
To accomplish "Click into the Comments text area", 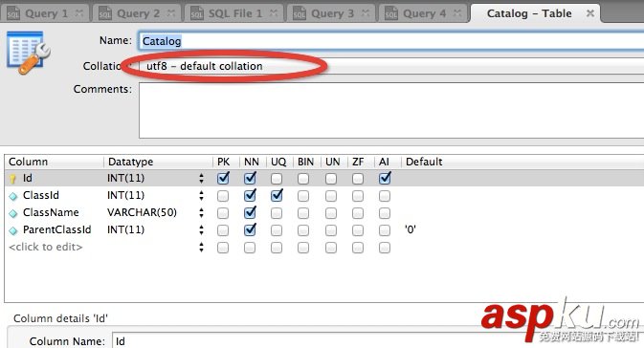I will 391,110.
